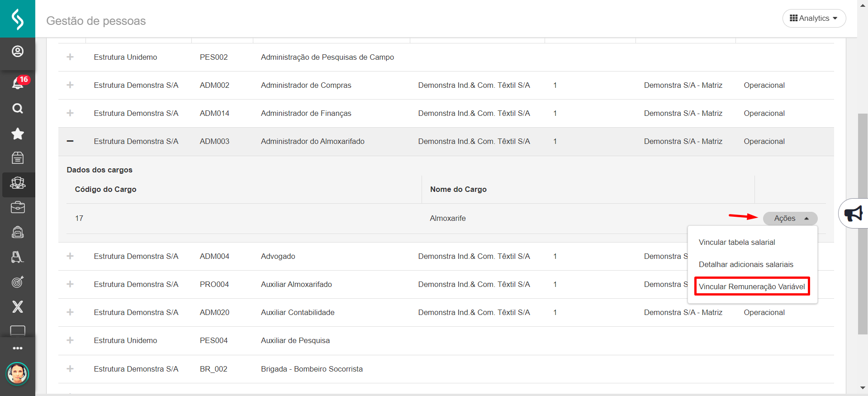Open the three-dots more options icon
The height and width of the screenshot is (396, 868).
click(x=18, y=348)
